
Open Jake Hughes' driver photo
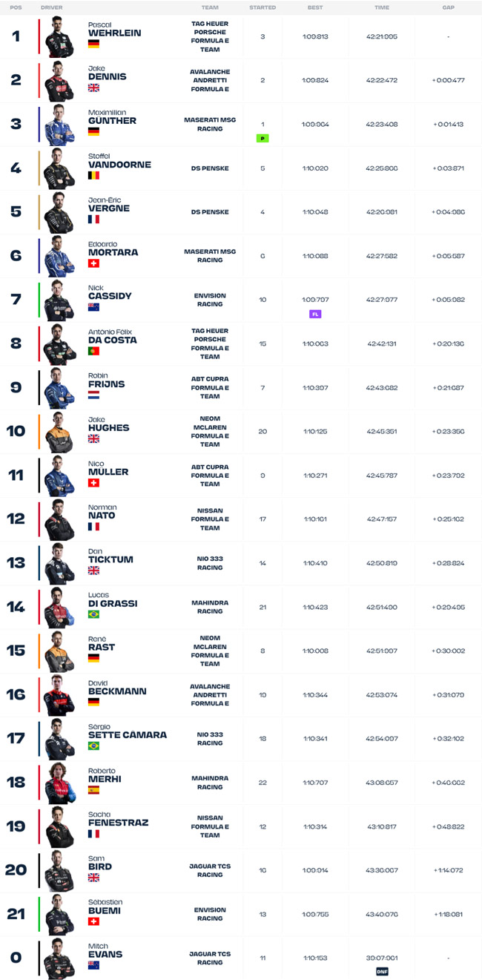point(59,432)
